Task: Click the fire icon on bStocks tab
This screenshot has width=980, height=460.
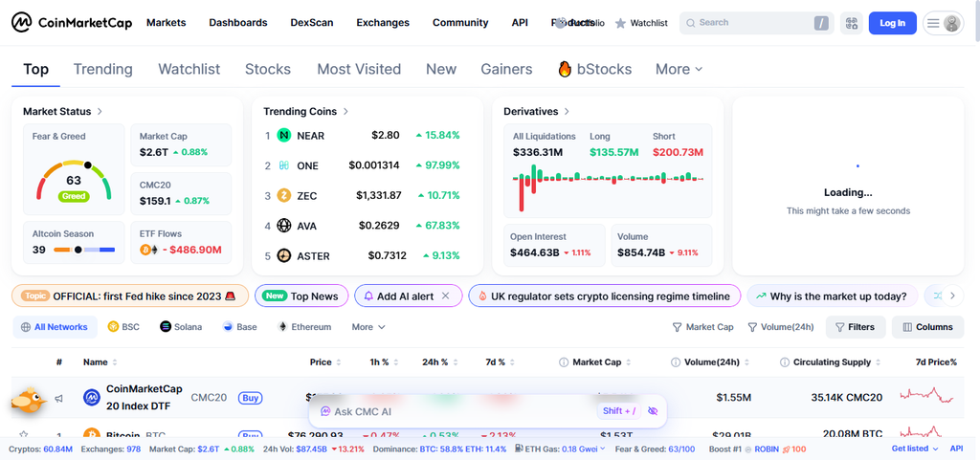Action: tap(565, 69)
